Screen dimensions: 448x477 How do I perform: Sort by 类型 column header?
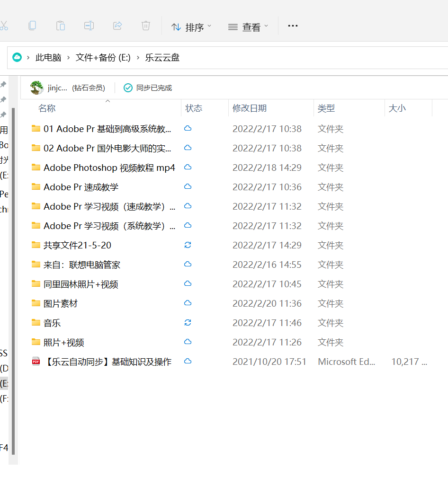(x=326, y=108)
